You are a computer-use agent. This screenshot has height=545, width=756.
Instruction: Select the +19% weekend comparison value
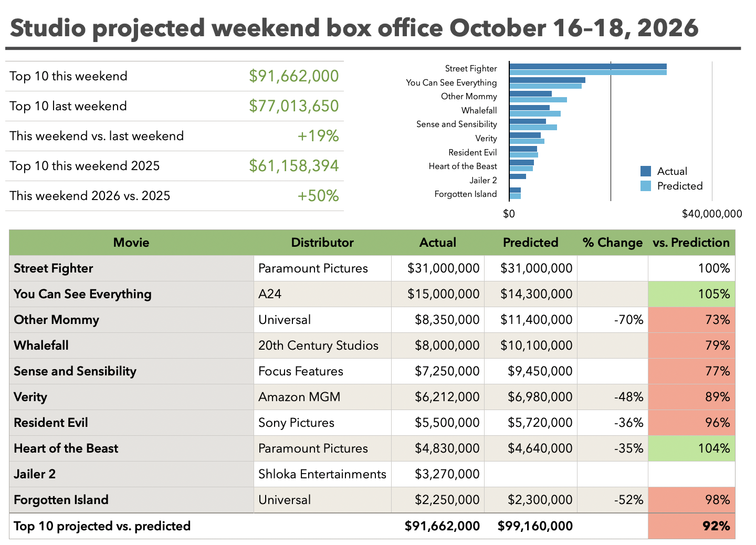(x=318, y=136)
